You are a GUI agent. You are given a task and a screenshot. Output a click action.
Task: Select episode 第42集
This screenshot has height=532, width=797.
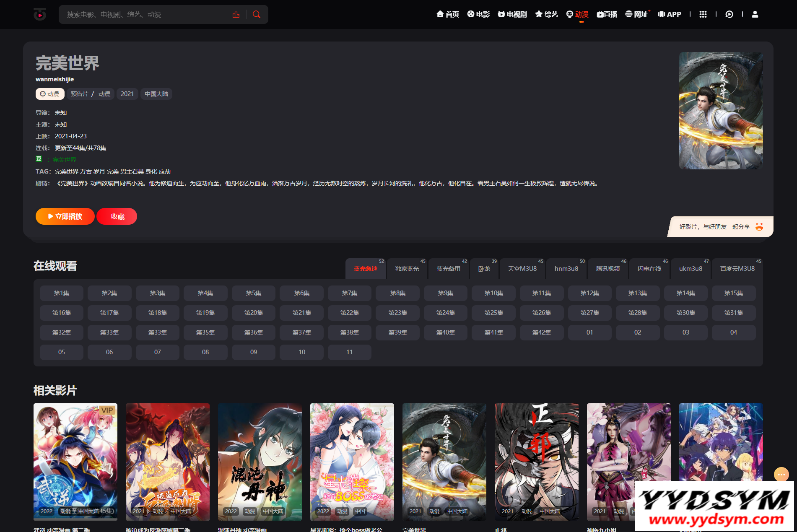[541, 332]
